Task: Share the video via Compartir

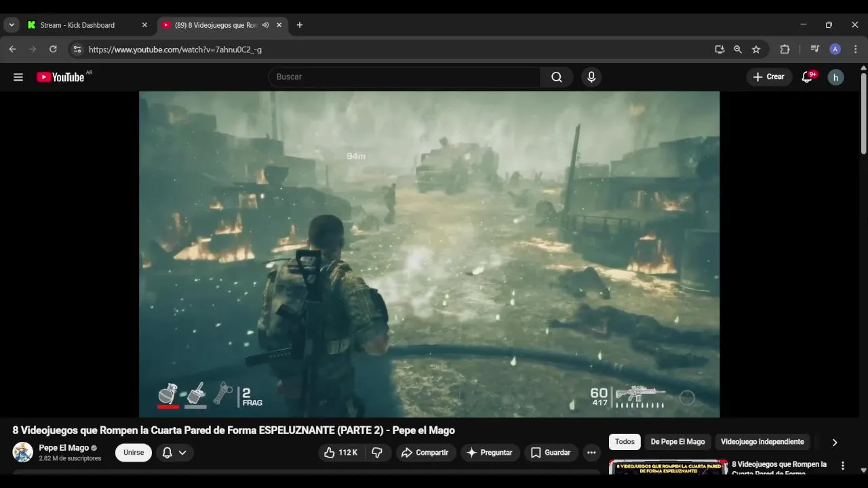Action: [x=425, y=453]
